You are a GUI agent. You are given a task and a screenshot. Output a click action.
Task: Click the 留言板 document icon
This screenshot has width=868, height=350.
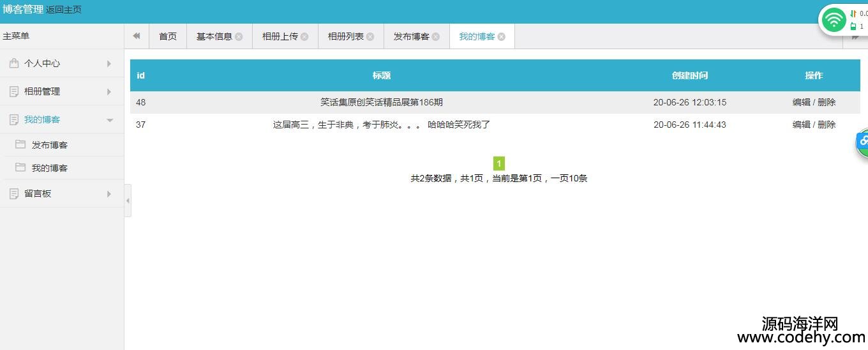point(14,194)
